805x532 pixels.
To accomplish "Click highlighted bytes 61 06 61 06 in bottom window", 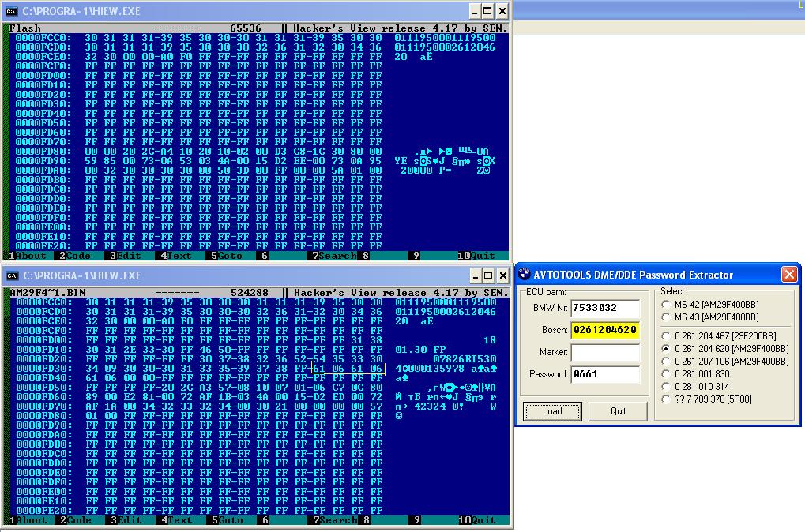I will point(348,369).
